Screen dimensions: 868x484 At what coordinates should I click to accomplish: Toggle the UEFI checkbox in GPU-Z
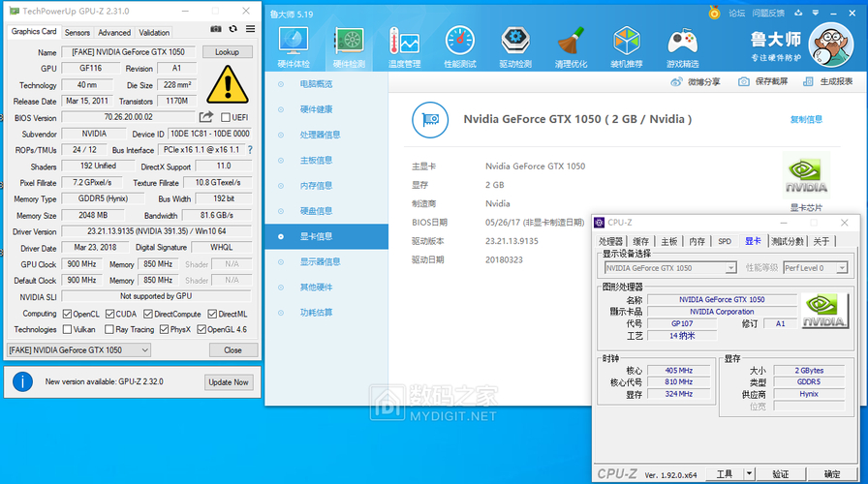click(226, 117)
